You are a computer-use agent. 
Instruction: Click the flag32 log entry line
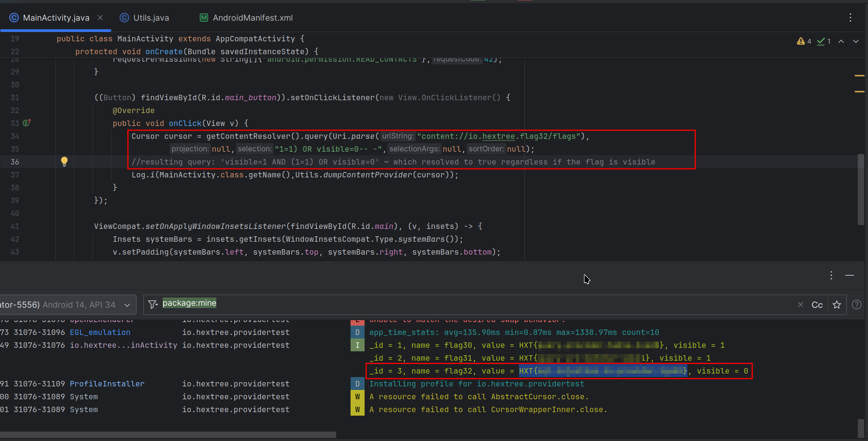tap(559, 371)
